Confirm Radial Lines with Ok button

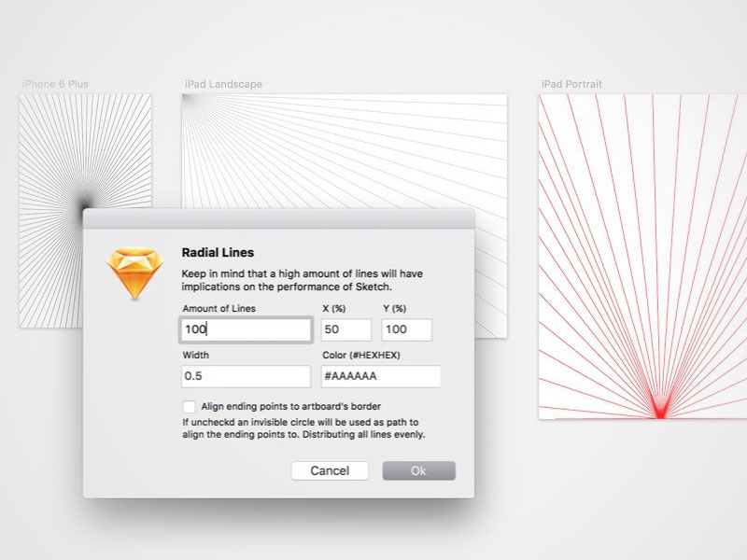[418, 470]
